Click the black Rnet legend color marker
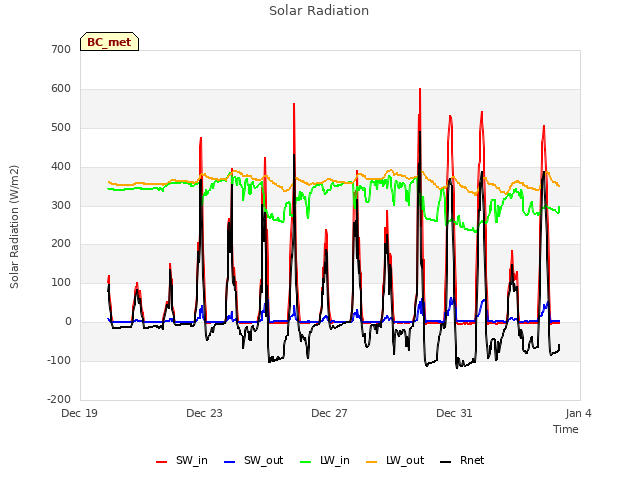Image resolution: width=640 pixels, height=480 pixels. point(446,462)
